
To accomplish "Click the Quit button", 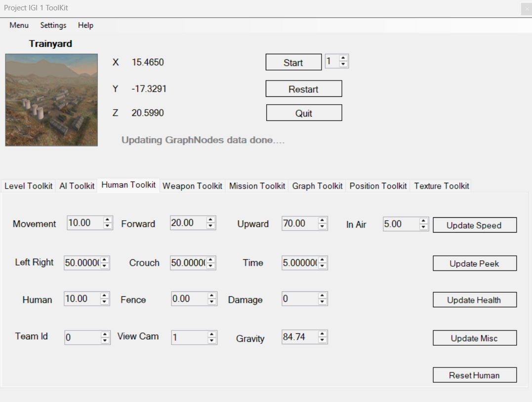I will [304, 113].
